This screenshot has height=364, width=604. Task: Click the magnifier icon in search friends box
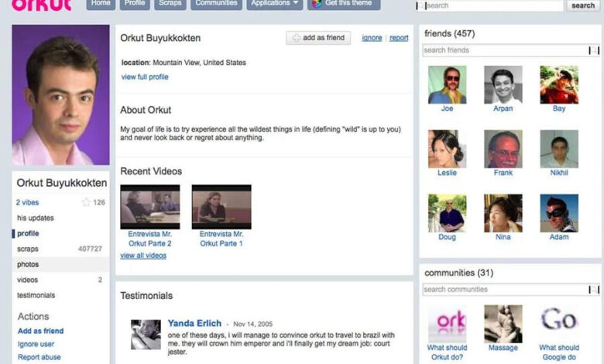pos(594,50)
